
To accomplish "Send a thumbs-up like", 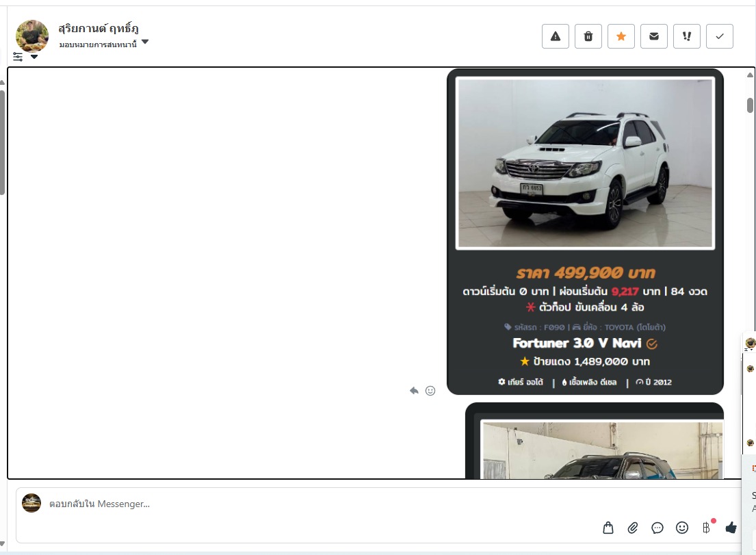I will click(731, 528).
